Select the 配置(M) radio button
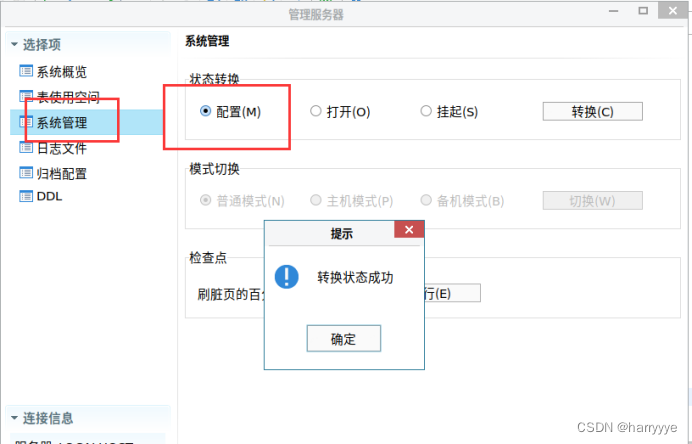The height and width of the screenshot is (444, 692). pos(205,111)
